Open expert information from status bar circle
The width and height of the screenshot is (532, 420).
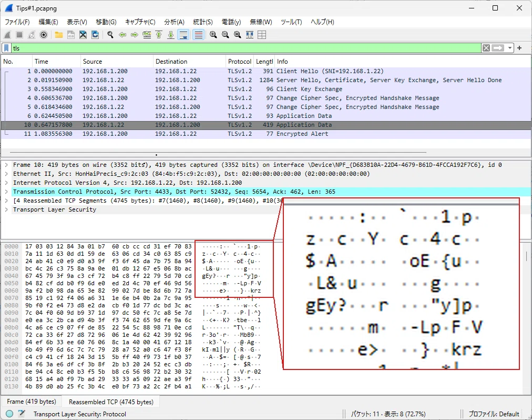point(9,414)
